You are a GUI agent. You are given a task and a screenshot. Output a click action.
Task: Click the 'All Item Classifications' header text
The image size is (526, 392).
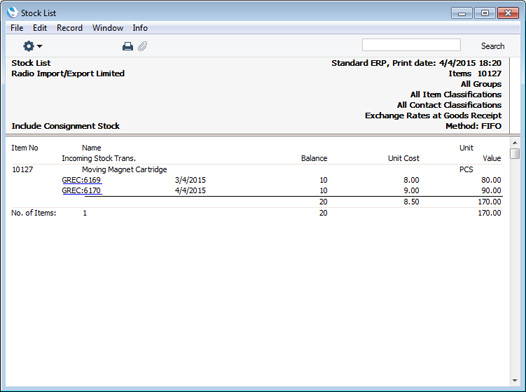(456, 95)
